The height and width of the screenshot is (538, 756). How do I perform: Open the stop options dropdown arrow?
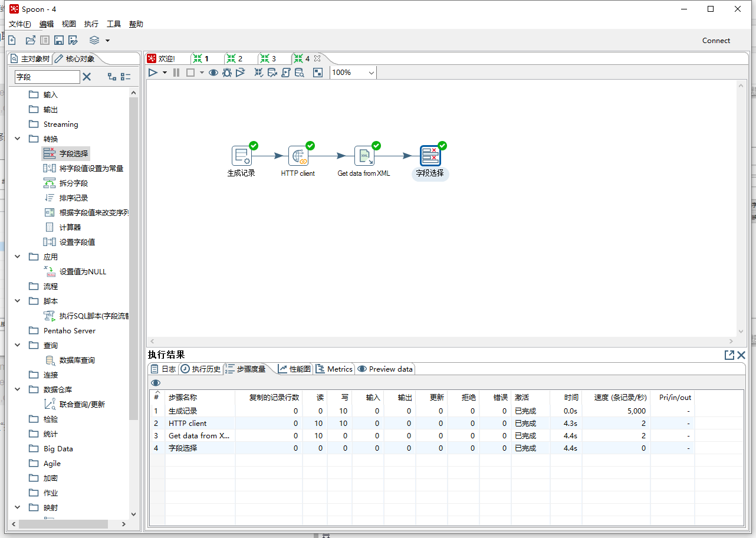click(x=202, y=73)
